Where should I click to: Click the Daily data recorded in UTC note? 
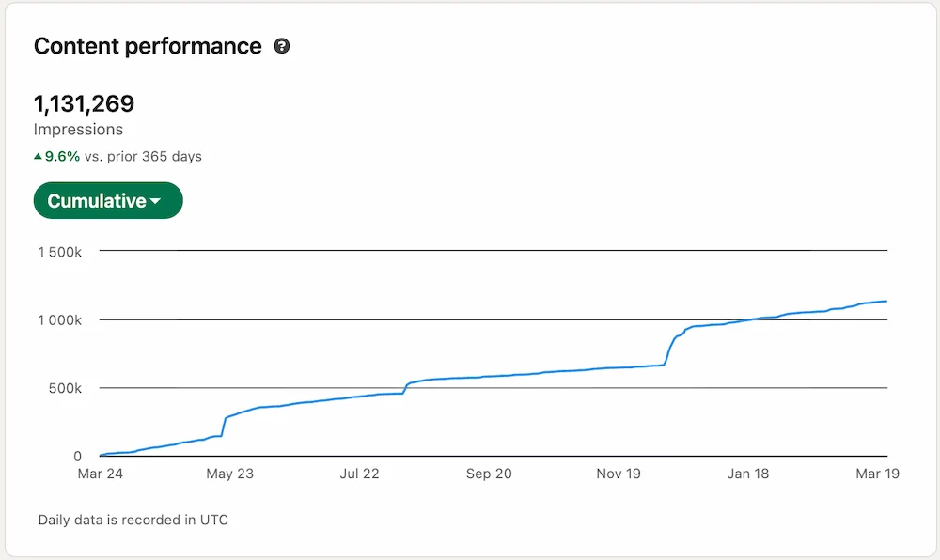pos(133,520)
